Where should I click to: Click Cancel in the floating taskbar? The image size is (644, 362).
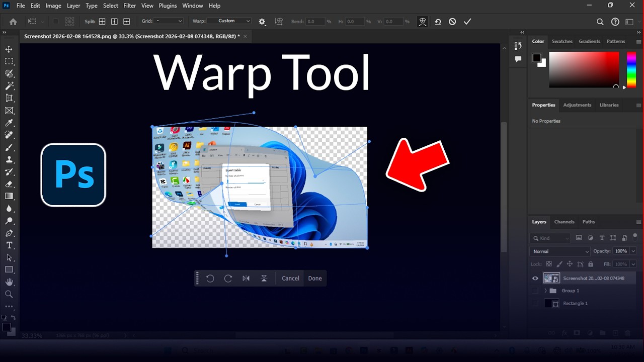pos(290,279)
